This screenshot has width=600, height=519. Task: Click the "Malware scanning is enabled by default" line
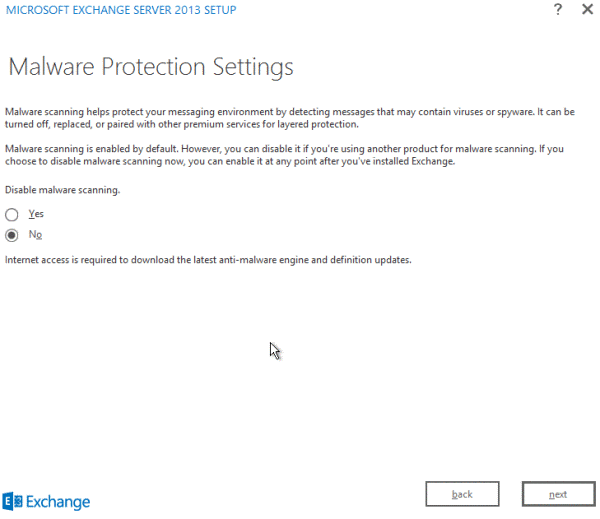coord(284,149)
